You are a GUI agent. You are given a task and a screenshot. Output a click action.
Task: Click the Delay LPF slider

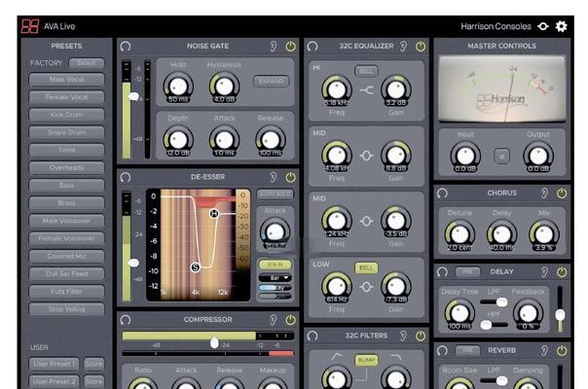pos(494,302)
